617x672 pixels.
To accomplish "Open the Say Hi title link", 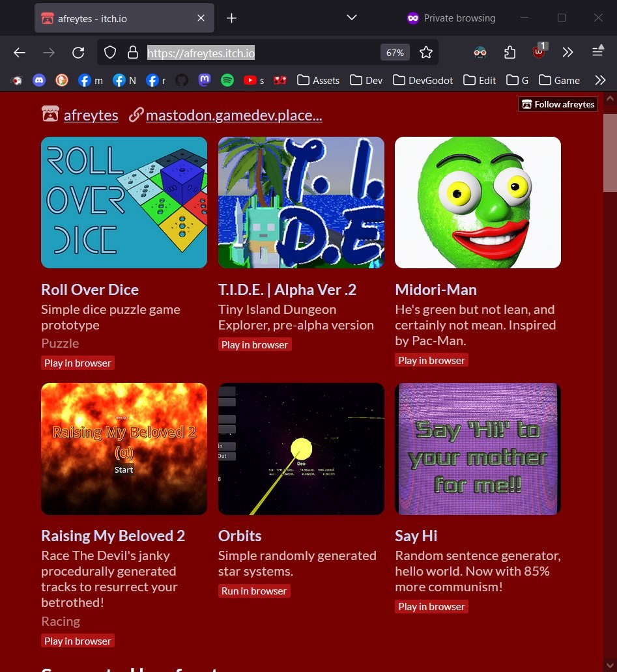I will coord(416,536).
